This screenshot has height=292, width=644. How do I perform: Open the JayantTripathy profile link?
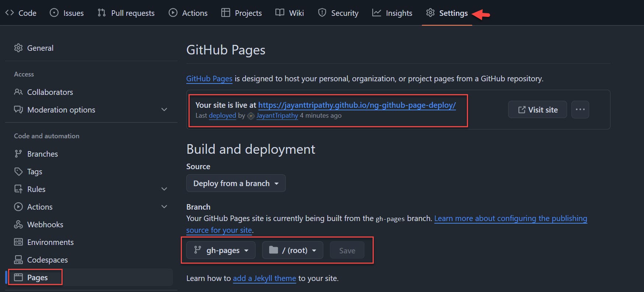pos(277,115)
